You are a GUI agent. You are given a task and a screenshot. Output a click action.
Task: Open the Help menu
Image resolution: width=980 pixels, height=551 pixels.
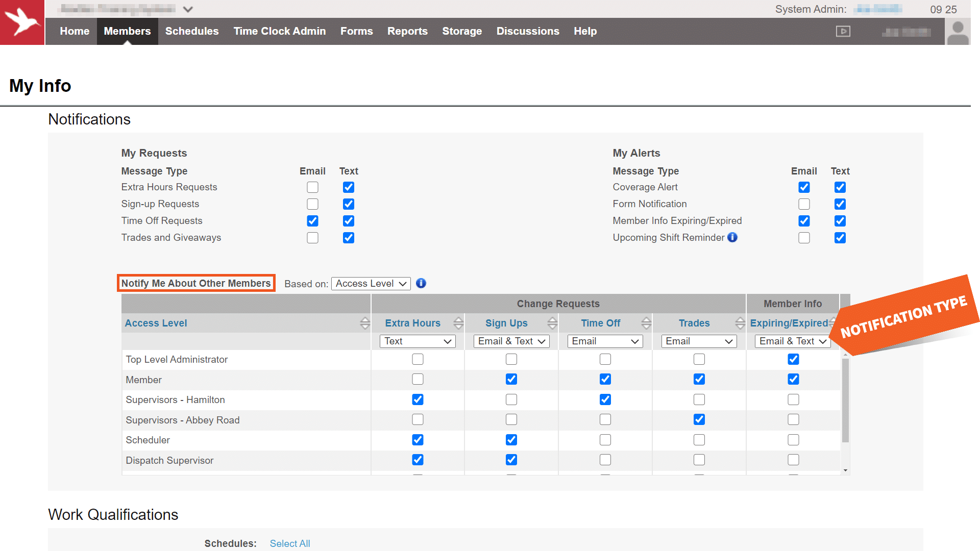point(585,31)
